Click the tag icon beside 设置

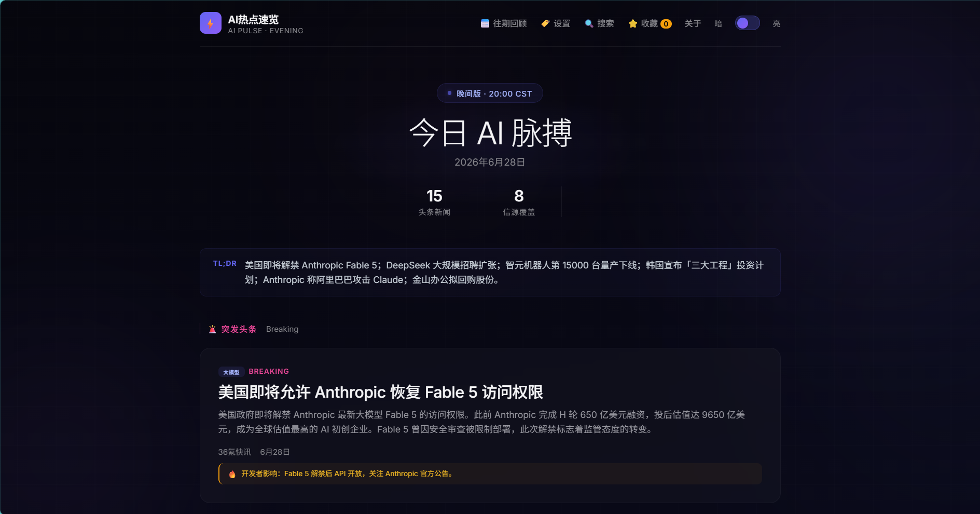(545, 23)
